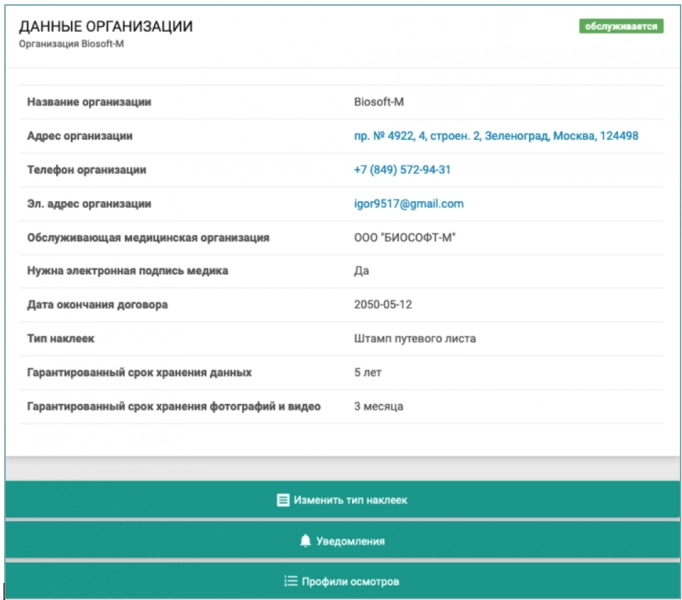
Task: Select the Гарантированный срок хранения данных label
Action: coord(139,372)
